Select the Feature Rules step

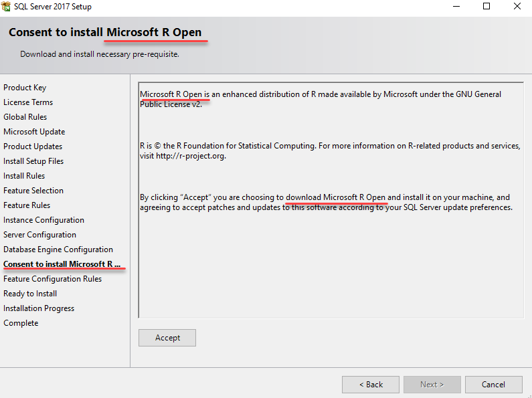tap(27, 205)
